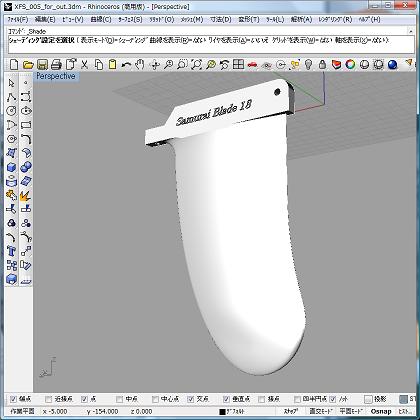The image size is (420, 420).
Task: Enable the 接点 osnap checkbox
Action: point(262,399)
